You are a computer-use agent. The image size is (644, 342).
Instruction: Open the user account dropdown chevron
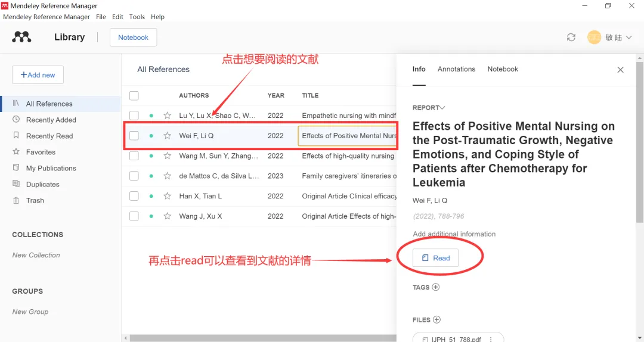(629, 38)
